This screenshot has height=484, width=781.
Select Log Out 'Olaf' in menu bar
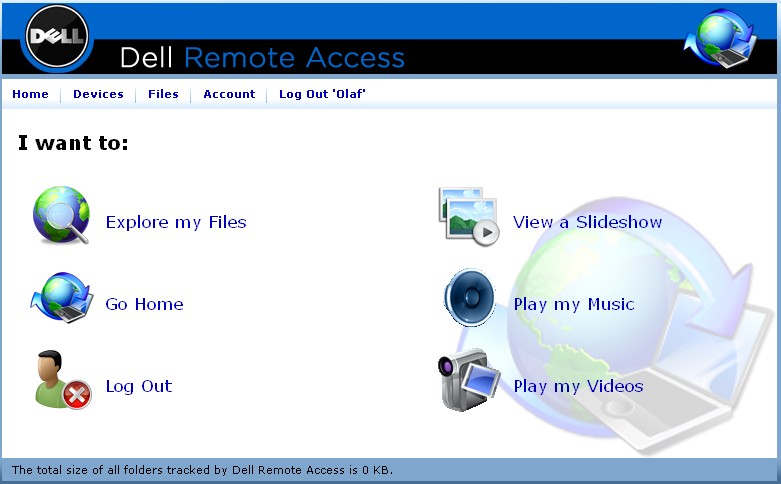pyautogui.click(x=322, y=94)
